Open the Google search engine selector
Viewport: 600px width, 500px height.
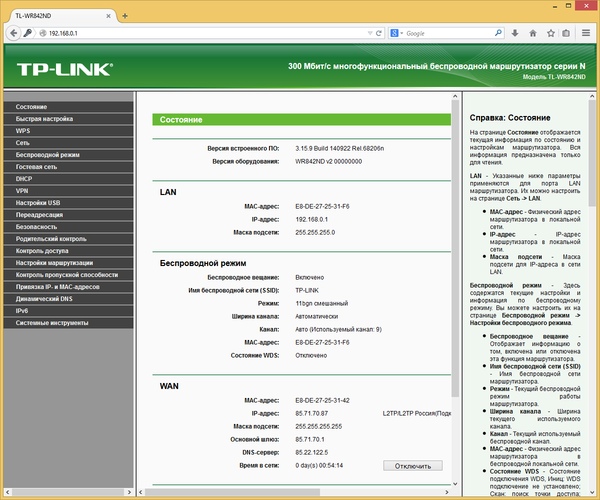coord(397,33)
